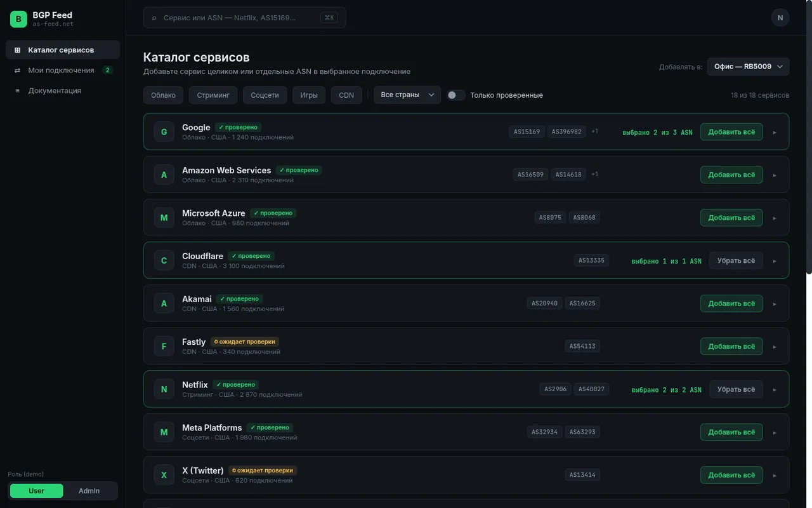Viewport: 812px width, 508px height.
Task: Select ASN chip AS13335 for Cloudflare
Action: (x=591, y=260)
